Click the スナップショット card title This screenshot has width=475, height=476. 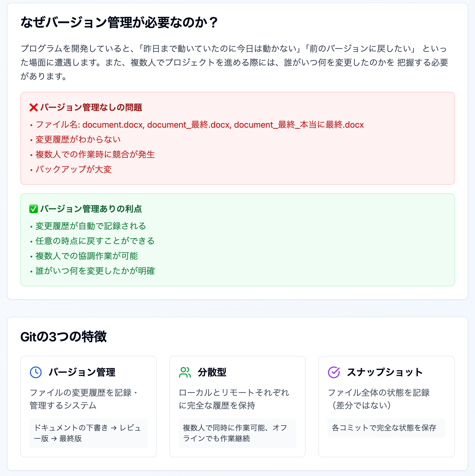click(x=385, y=372)
